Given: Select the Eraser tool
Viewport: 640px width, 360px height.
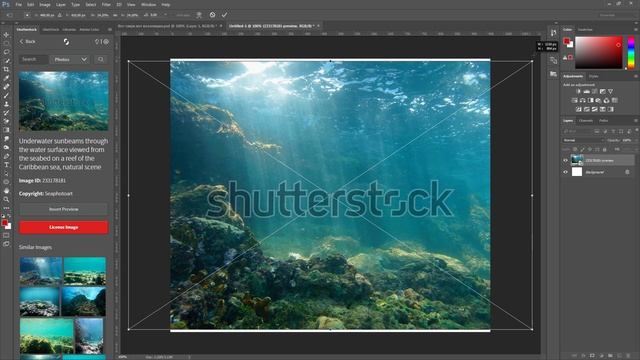Looking at the screenshot, I should click(x=6, y=121).
